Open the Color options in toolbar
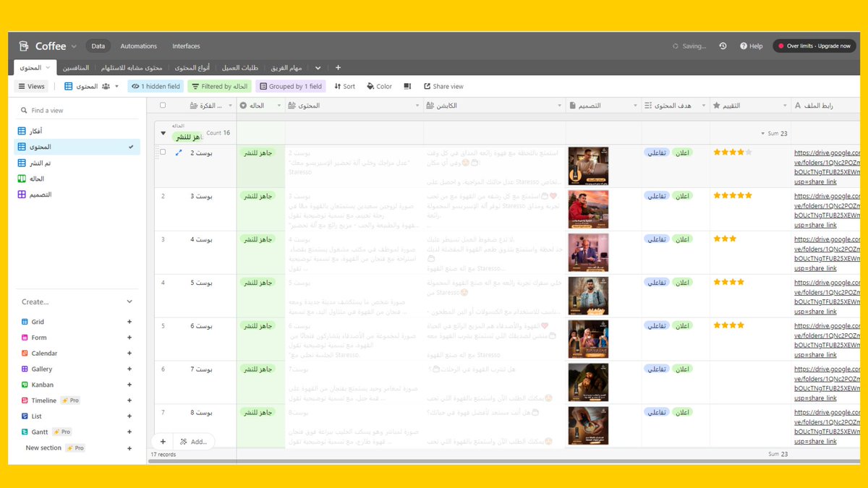The height and width of the screenshot is (488, 868). point(379,86)
